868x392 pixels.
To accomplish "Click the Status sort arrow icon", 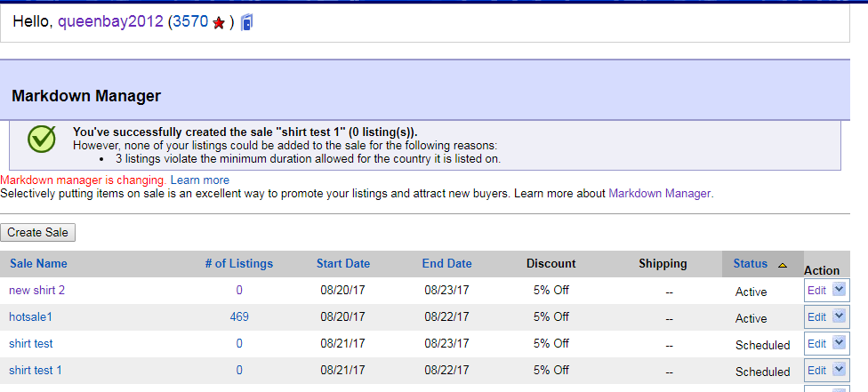I will 782,265.
